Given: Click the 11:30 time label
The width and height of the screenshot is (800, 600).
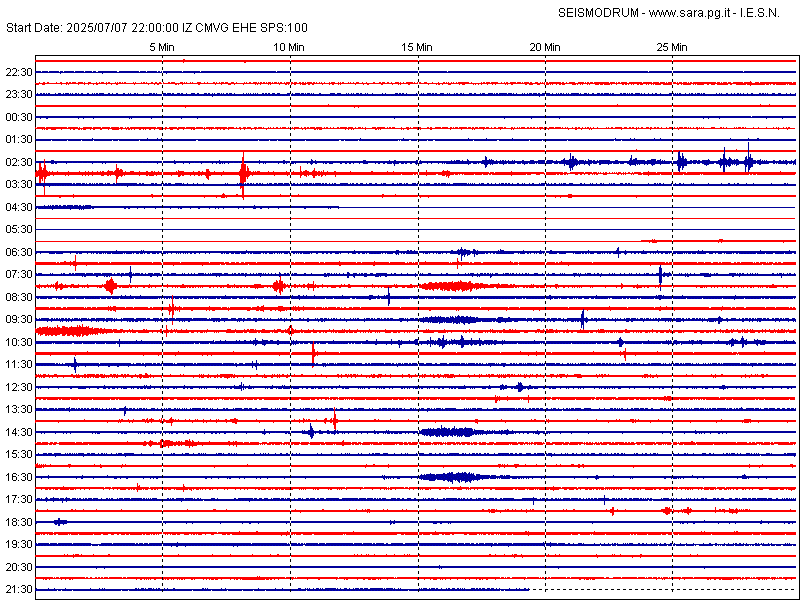Looking at the screenshot, I should click(19, 364).
